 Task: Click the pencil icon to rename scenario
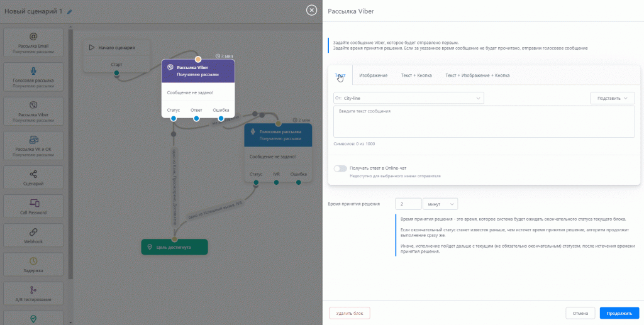[x=70, y=11]
